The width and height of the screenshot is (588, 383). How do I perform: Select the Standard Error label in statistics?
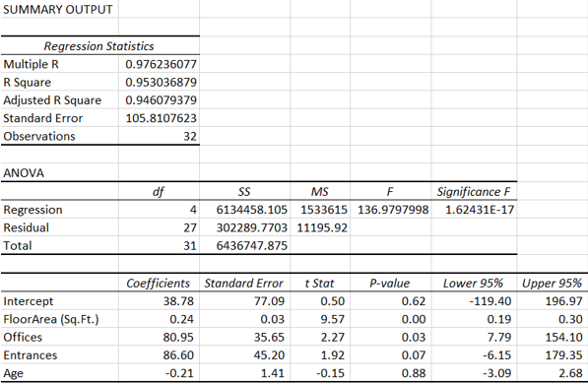(42, 118)
